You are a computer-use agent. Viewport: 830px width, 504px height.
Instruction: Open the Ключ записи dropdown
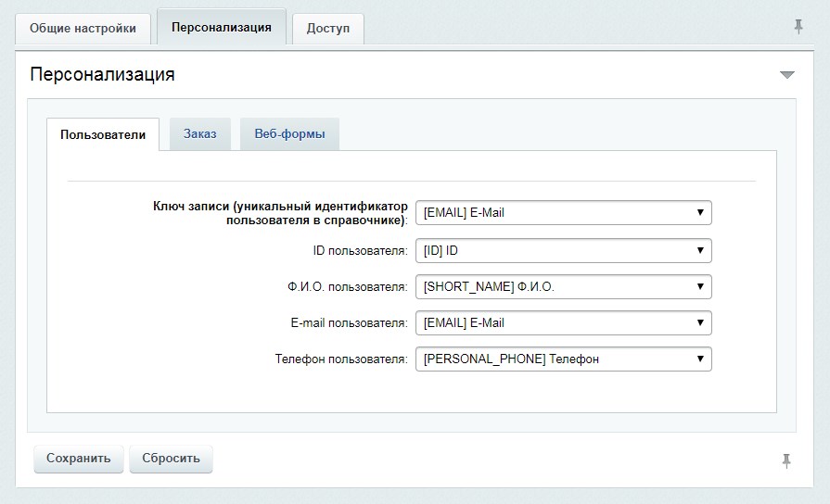pos(563,212)
